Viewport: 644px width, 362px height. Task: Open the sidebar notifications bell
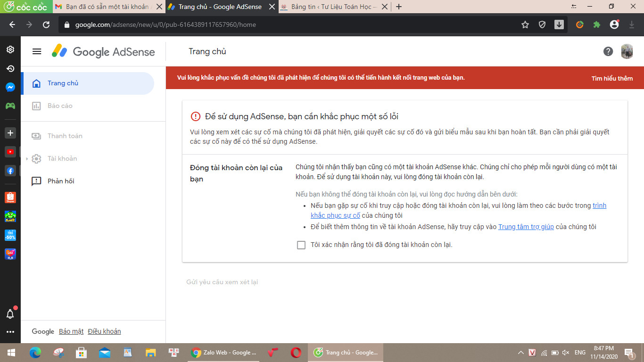click(10, 313)
